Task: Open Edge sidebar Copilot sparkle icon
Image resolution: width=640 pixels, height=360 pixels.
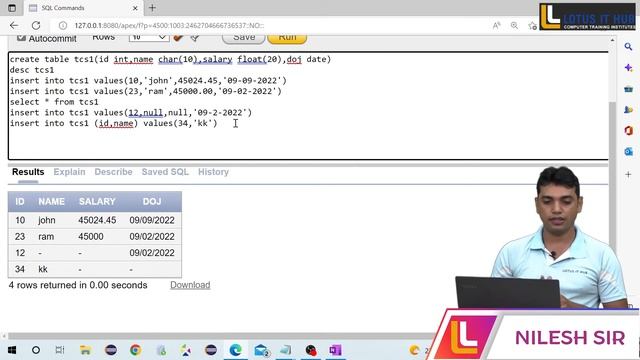Action: (628, 68)
